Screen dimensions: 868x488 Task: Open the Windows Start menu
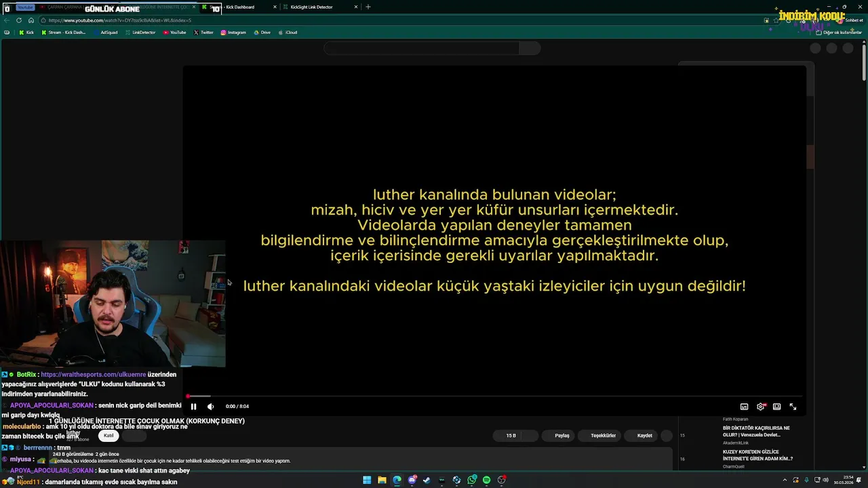[x=367, y=480]
